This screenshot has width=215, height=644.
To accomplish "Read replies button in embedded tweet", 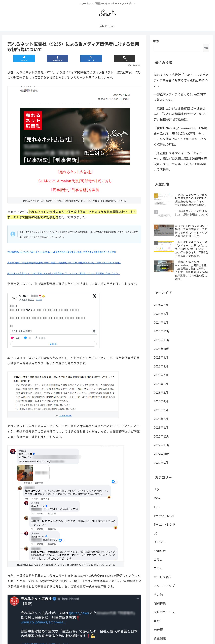I will click(x=53, y=344).
